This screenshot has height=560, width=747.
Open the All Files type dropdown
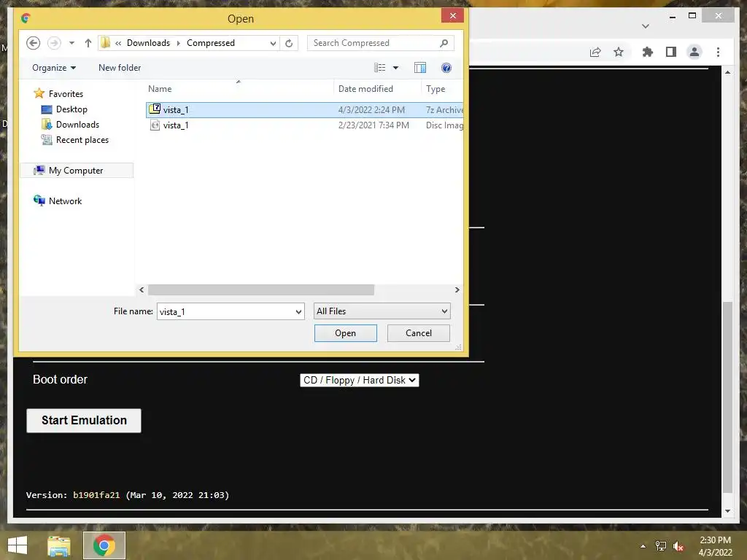pos(382,311)
